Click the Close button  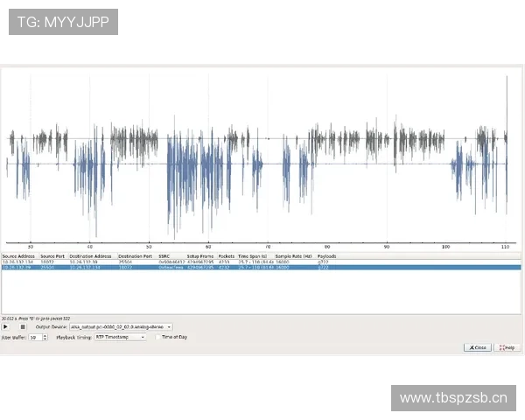pyautogui.click(x=477, y=347)
